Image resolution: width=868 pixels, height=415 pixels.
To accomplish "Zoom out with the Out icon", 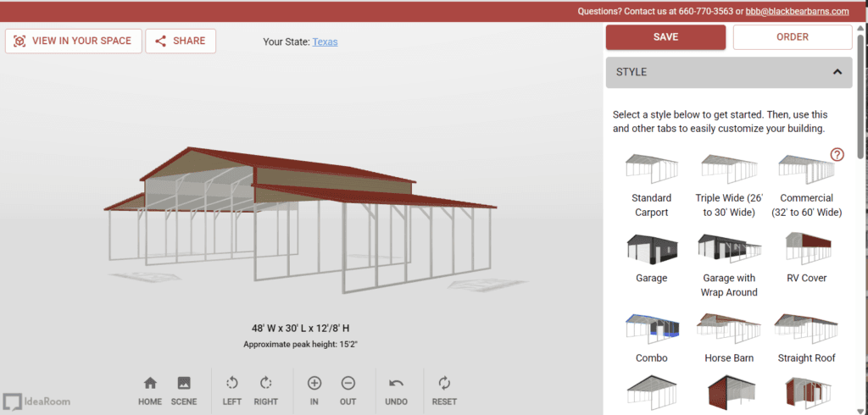I will click(348, 384).
